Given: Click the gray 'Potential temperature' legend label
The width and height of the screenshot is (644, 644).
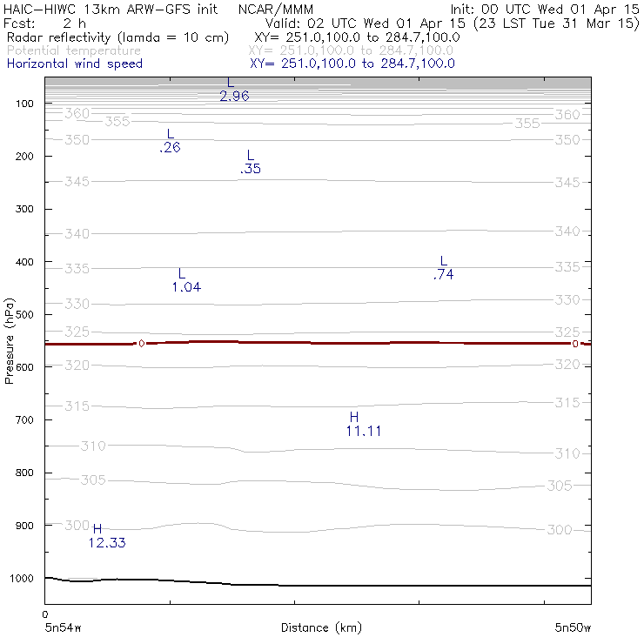Looking at the screenshot, I should pyautogui.click(x=74, y=50).
